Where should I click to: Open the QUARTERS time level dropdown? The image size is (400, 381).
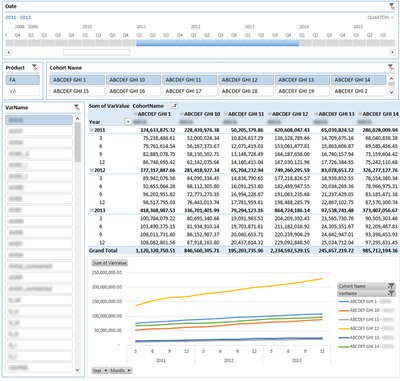(380, 17)
